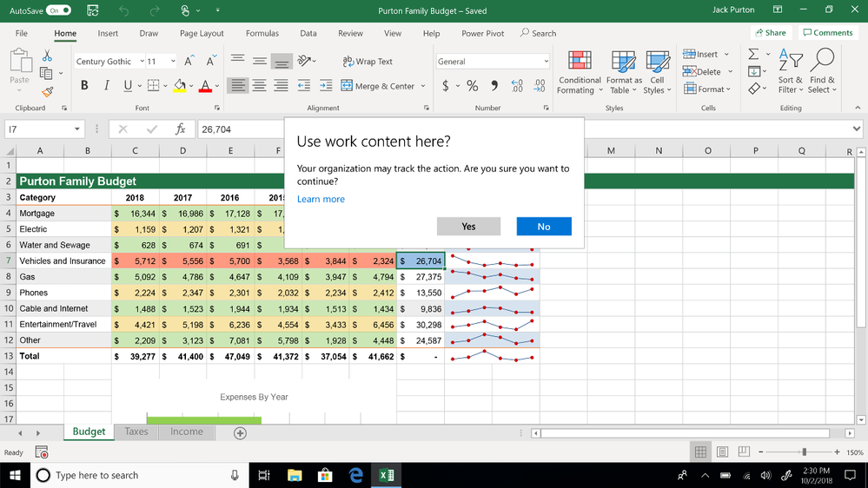Click the Format Painter brush icon
868x488 pixels.
(x=47, y=91)
